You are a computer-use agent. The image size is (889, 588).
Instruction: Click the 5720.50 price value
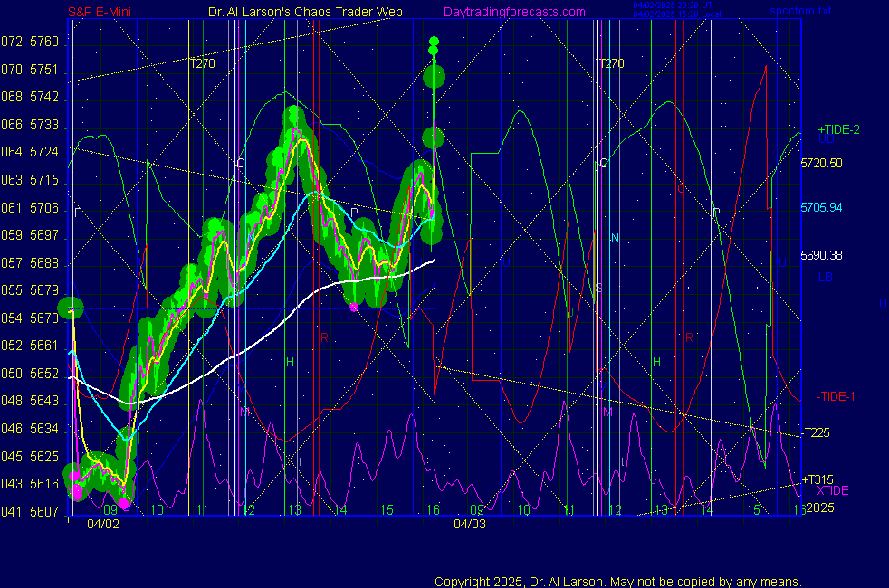click(822, 164)
